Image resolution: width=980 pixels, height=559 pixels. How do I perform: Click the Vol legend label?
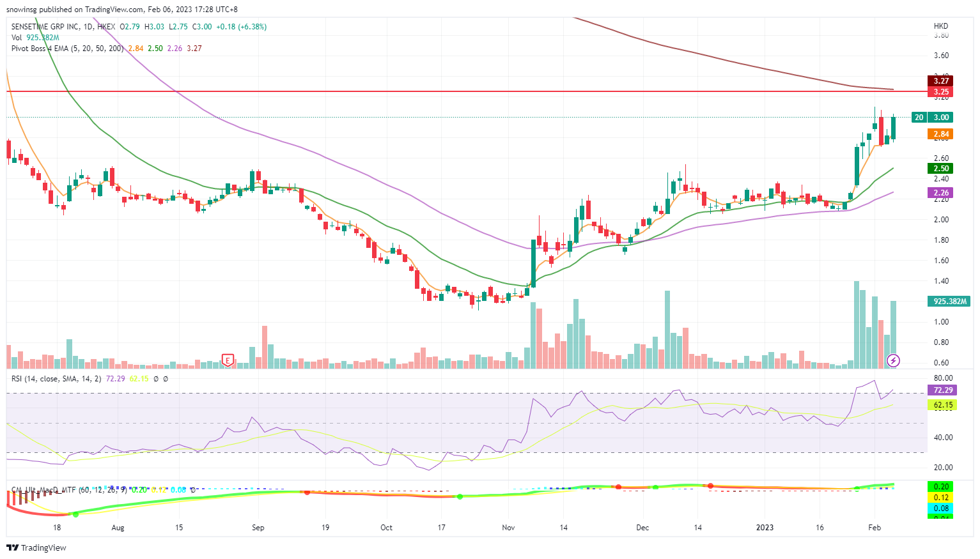17,38
